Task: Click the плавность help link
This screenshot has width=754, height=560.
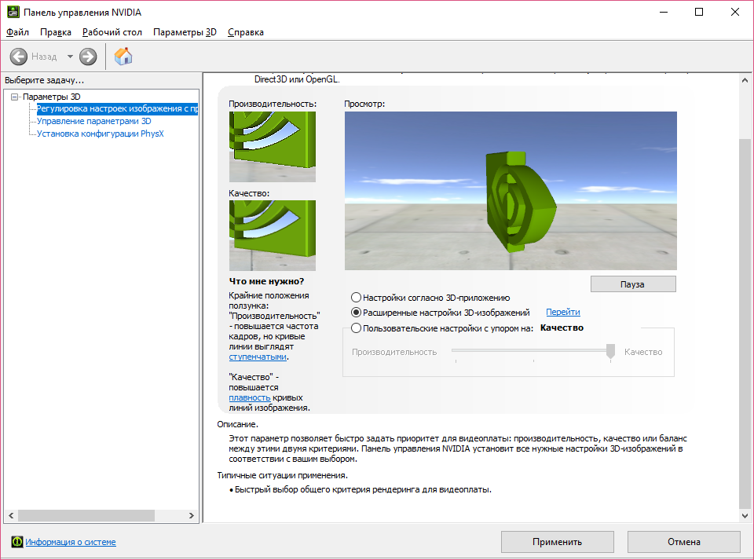Action: tap(250, 397)
